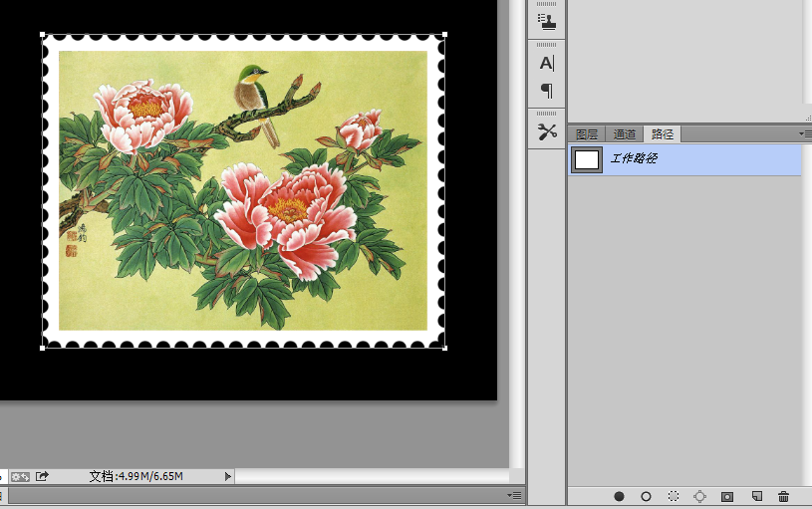The image size is (812, 509).
Task: Add a mask using the mask icon
Action: tap(727, 497)
